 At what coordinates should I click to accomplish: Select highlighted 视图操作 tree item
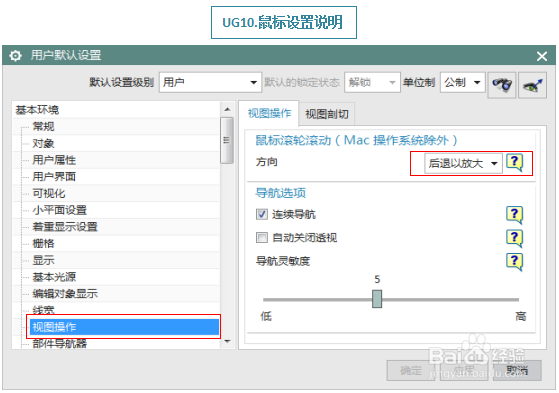pos(124,327)
